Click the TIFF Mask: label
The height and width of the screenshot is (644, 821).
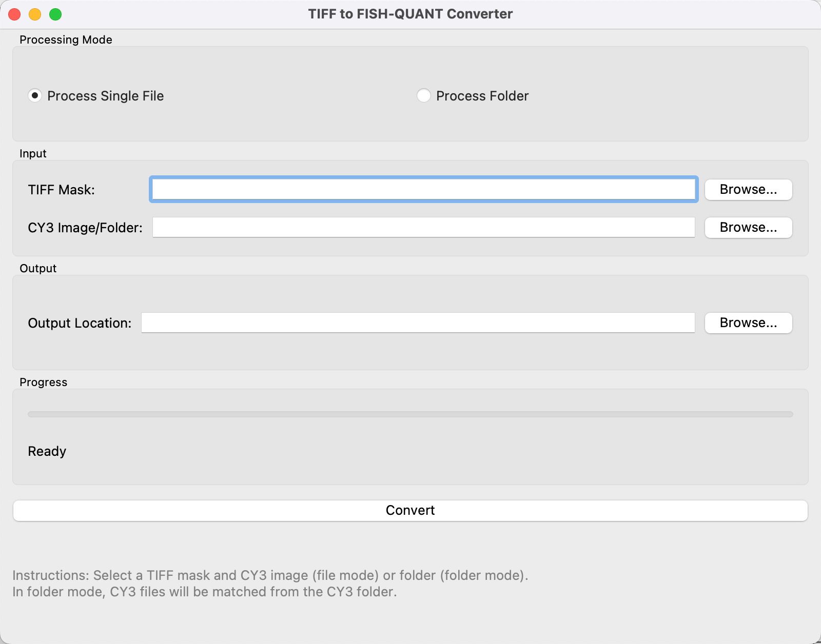(62, 190)
